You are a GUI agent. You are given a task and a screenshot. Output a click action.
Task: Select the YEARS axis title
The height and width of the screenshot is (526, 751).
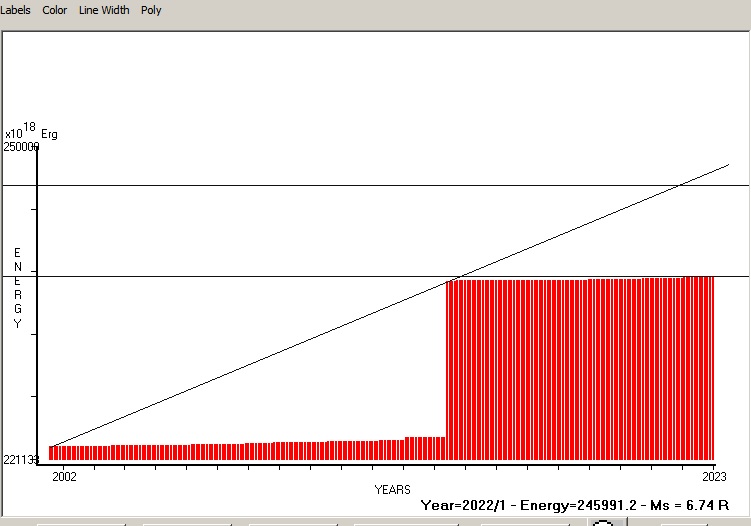[x=392, y=490]
